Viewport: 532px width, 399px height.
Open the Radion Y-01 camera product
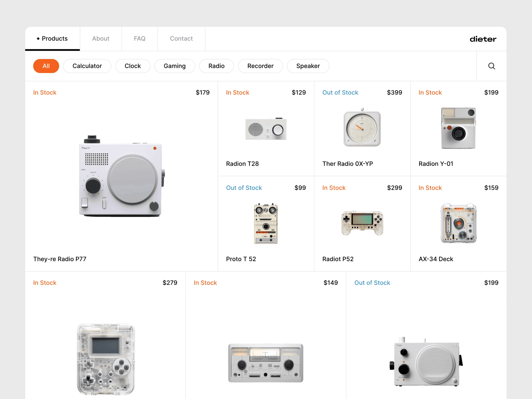click(458, 128)
